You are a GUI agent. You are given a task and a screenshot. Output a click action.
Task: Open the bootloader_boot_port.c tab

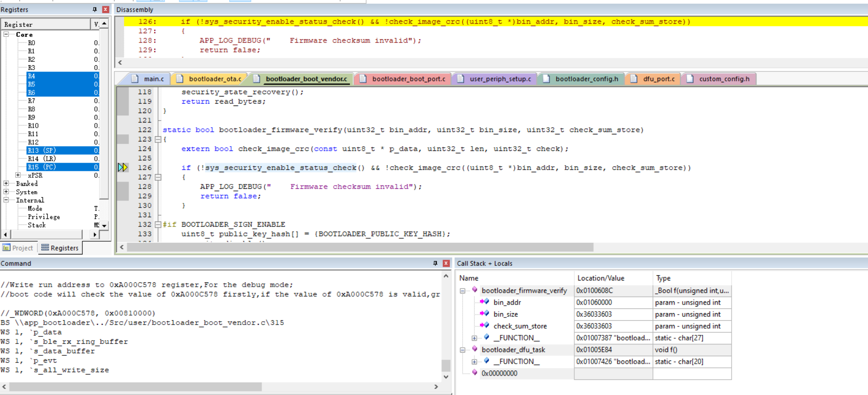tap(408, 79)
